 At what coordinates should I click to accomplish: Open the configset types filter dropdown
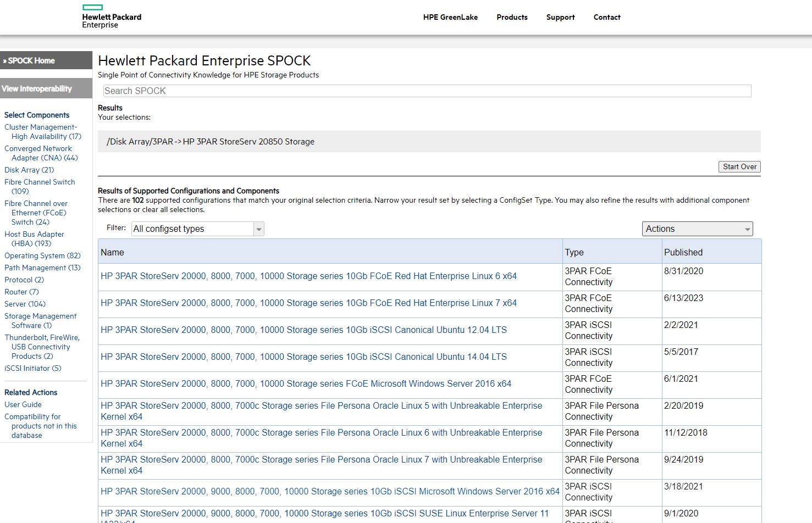pos(198,229)
